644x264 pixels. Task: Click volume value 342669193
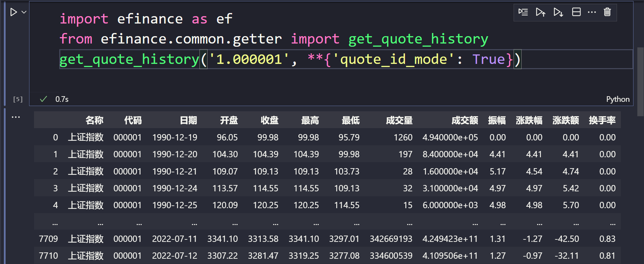pos(391,239)
